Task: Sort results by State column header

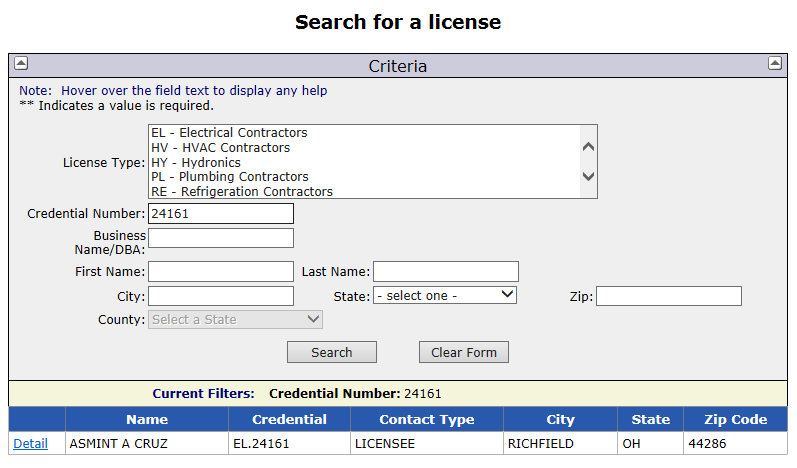Action: tap(651, 419)
